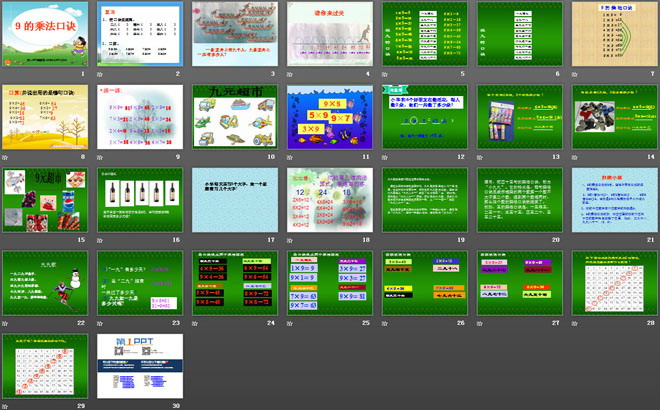Select slide 8 with autumn trees
The height and width of the screenshot is (410, 660).
pos(45,117)
